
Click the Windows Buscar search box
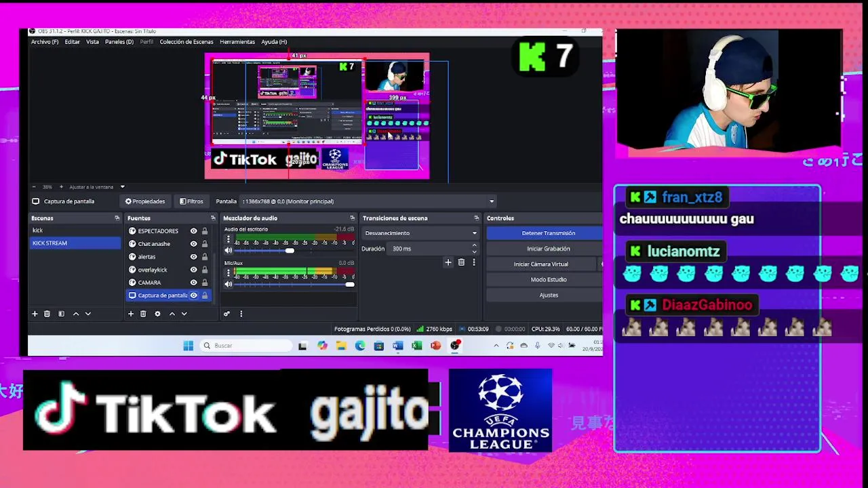tap(245, 346)
